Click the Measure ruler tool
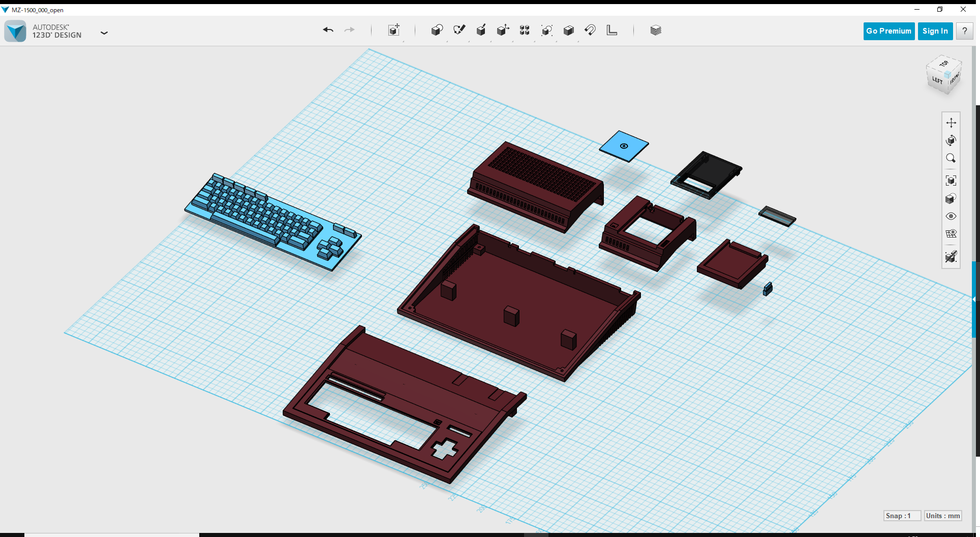The image size is (980, 537). tap(612, 31)
